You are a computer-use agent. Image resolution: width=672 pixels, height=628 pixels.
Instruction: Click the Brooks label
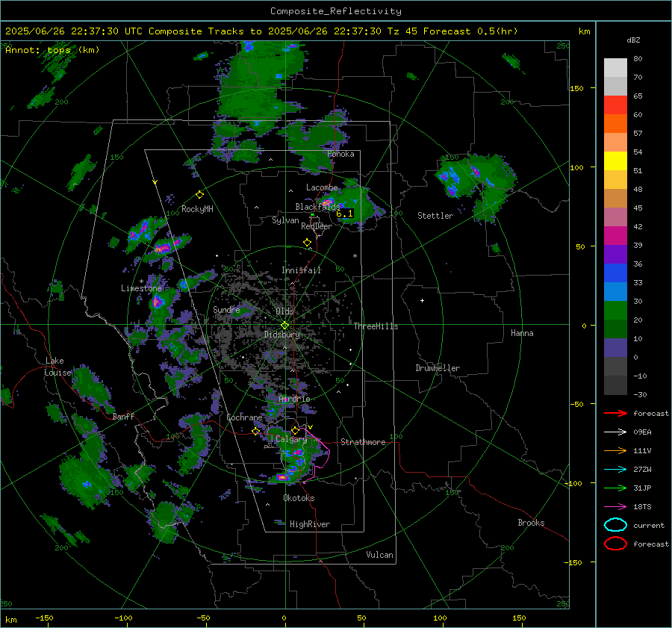coord(531,523)
